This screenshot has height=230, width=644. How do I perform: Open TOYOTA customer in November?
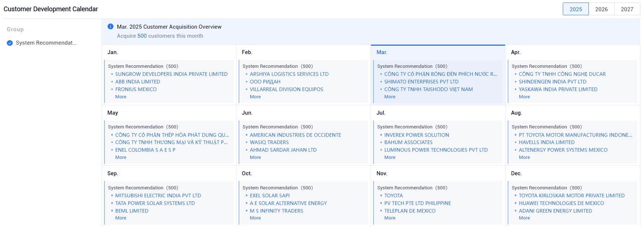point(394,196)
